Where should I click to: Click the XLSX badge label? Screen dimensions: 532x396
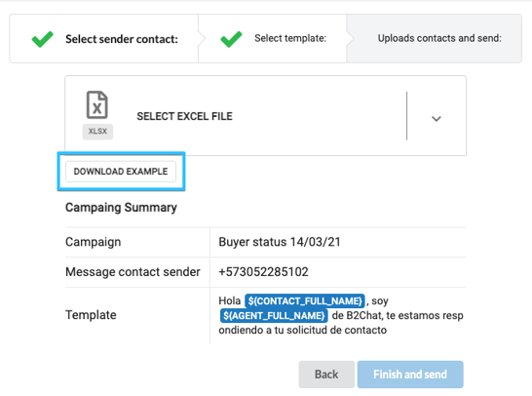click(x=97, y=131)
